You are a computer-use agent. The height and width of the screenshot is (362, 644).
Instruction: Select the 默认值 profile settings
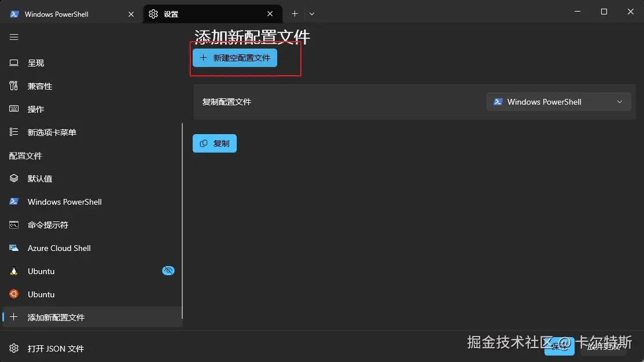41,178
